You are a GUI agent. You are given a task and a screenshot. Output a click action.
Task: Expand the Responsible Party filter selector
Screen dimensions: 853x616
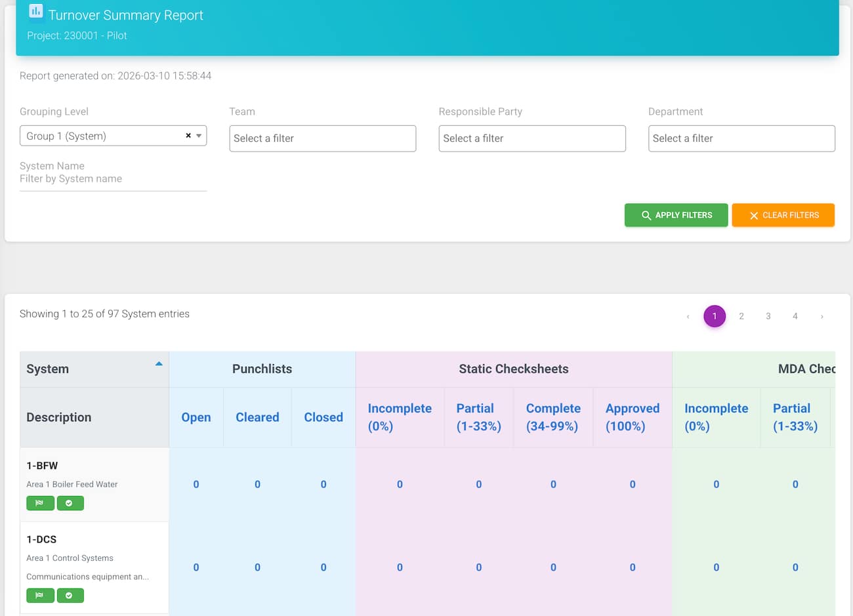(531, 138)
